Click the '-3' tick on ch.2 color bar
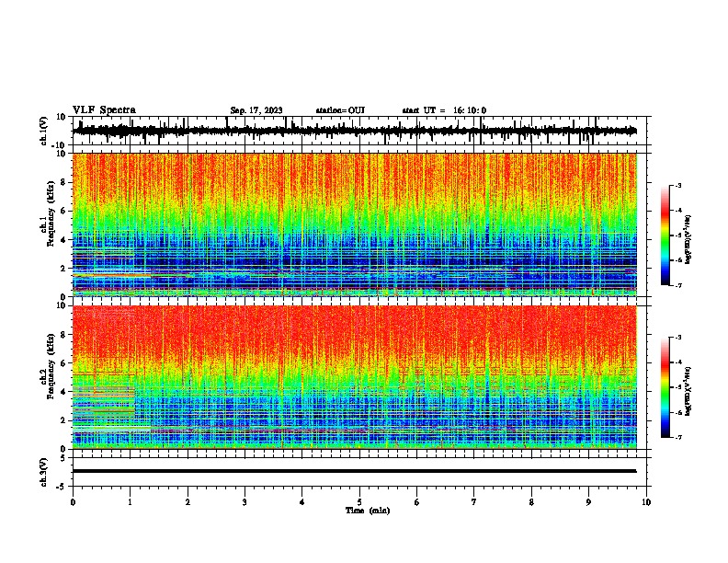This screenshot has height=563, width=728. 677,338
